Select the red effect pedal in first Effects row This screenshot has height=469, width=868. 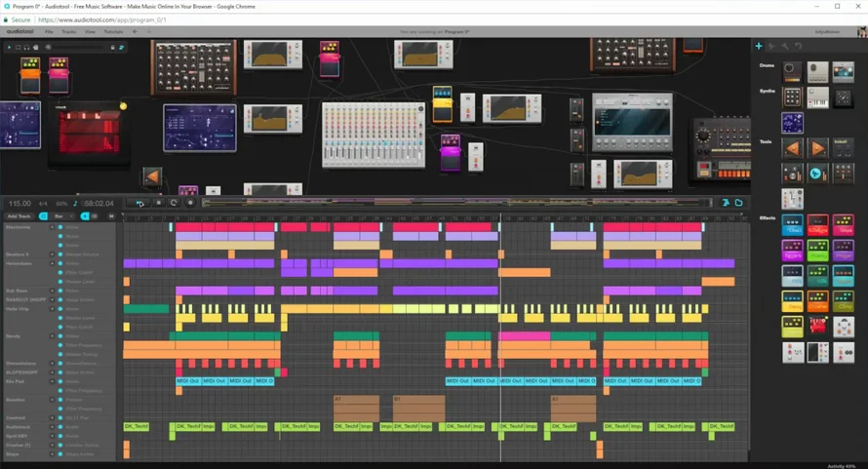point(817,225)
